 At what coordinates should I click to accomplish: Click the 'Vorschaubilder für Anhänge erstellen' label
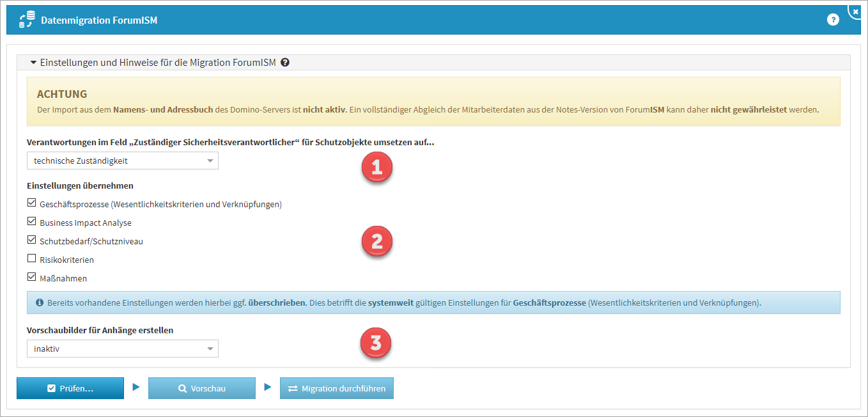(100, 331)
